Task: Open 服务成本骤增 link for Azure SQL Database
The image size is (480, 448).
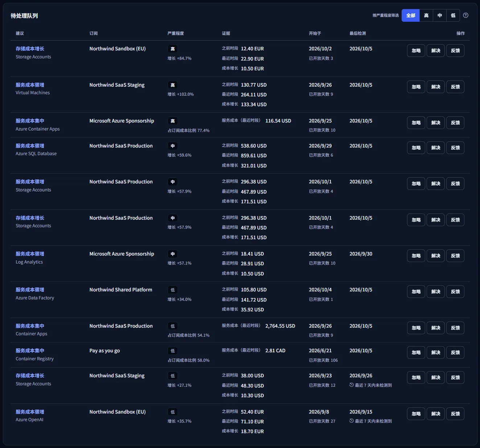Action: [x=30, y=146]
